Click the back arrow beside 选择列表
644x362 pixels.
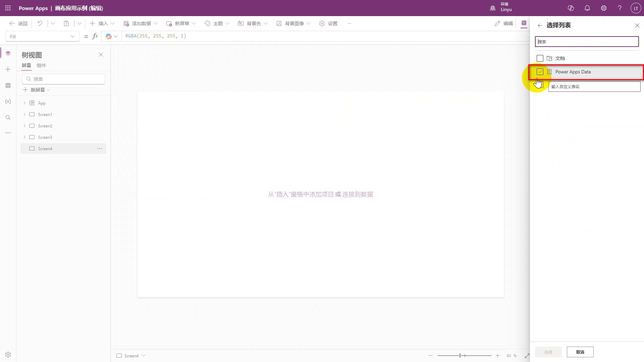click(x=540, y=25)
